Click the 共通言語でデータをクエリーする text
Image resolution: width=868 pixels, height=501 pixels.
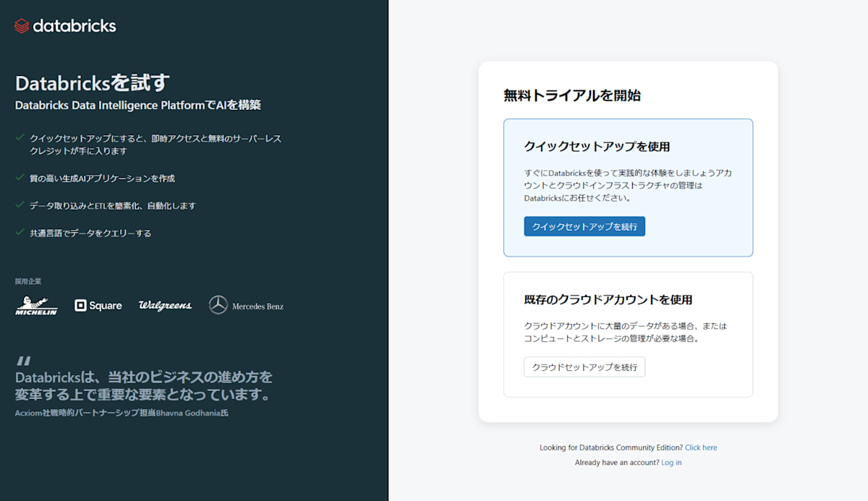coord(90,233)
